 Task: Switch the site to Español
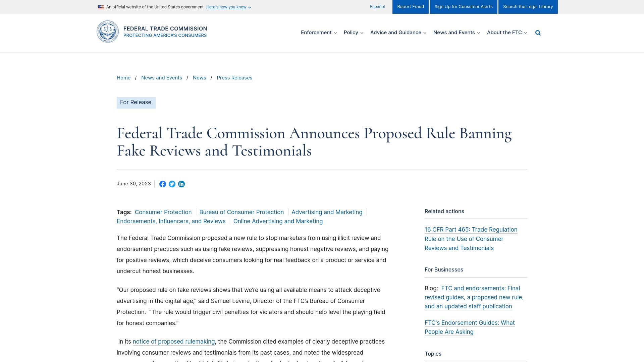pos(377,7)
